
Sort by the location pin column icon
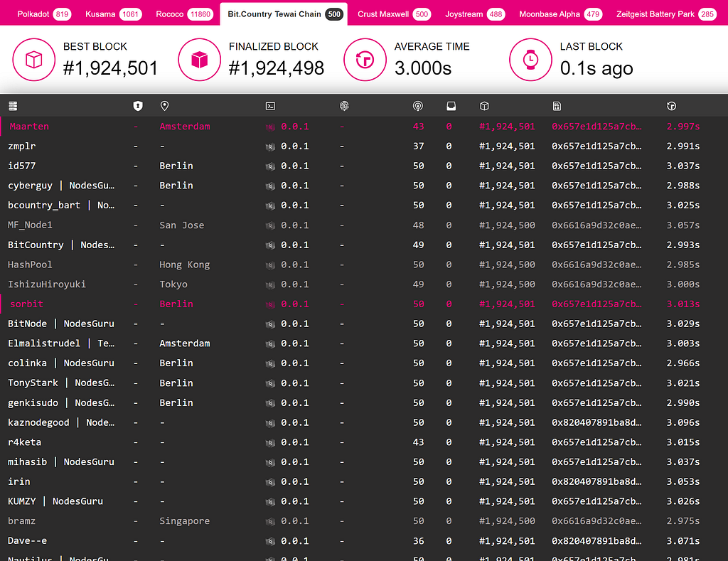pyautogui.click(x=164, y=107)
